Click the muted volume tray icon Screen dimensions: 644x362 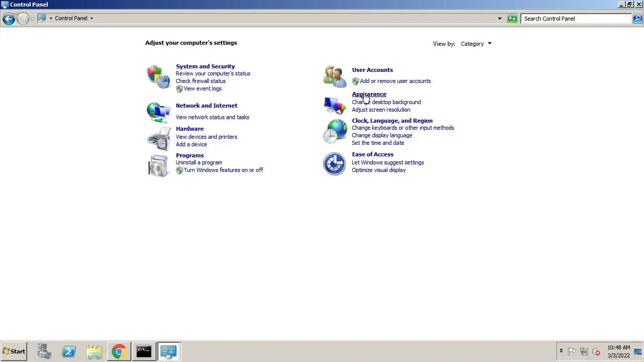click(x=596, y=351)
